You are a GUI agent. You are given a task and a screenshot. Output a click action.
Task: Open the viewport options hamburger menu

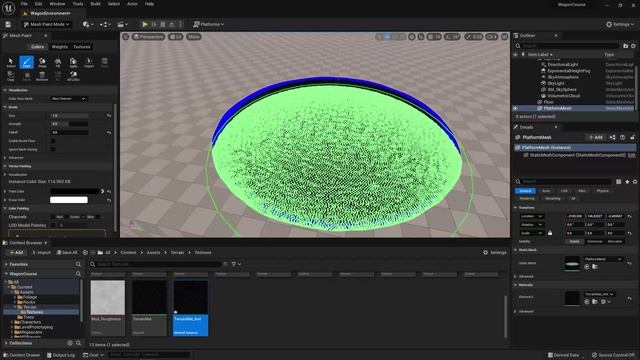coord(126,37)
